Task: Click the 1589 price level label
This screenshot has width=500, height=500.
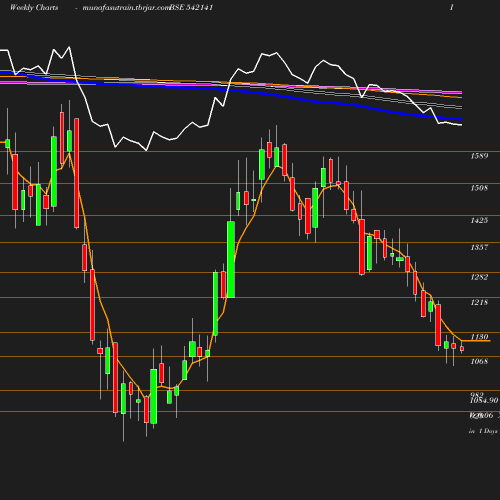Action: [479, 156]
